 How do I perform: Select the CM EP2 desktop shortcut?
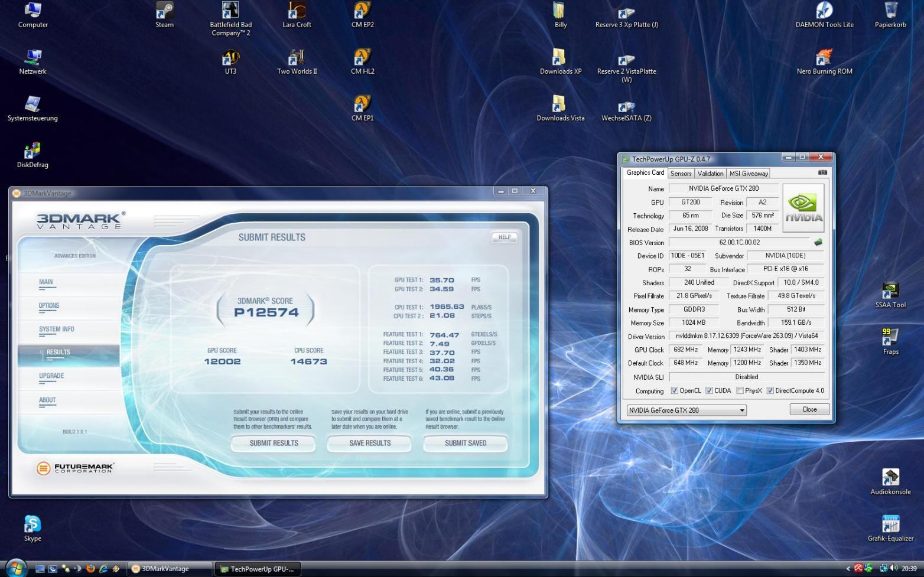pos(362,15)
